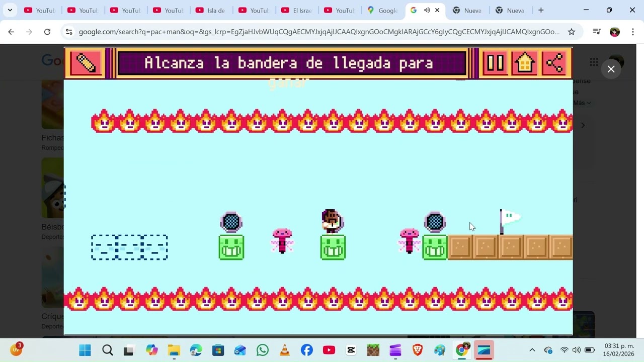Close the active Google search tab

point(437,10)
